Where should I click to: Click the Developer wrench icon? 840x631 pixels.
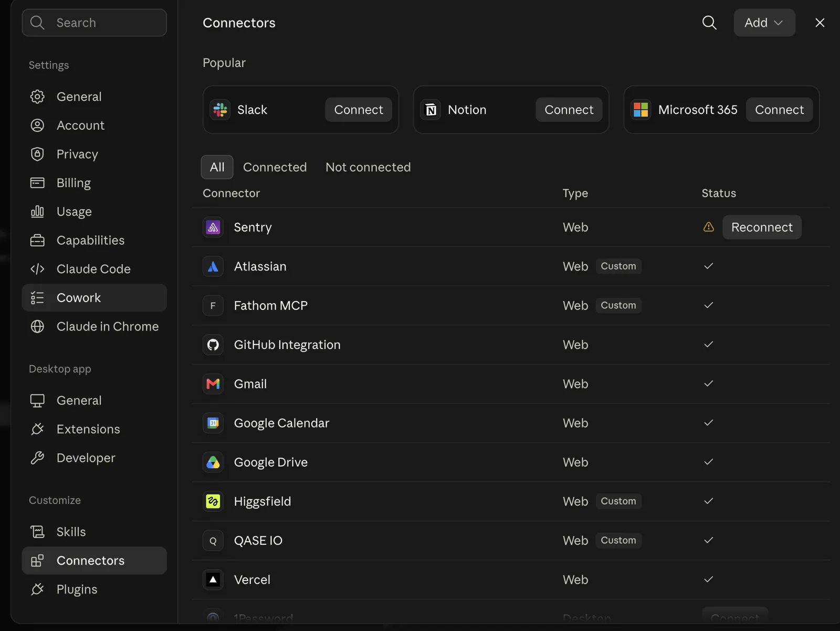click(x=37, y=458)
